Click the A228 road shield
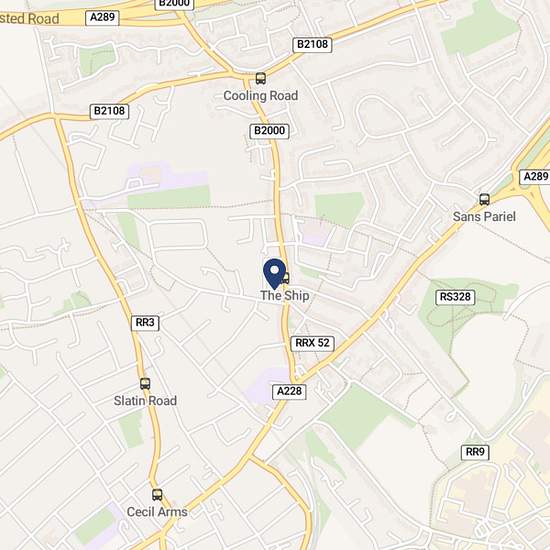The width and height of the screenshot is (550, 550). point(289,391)
